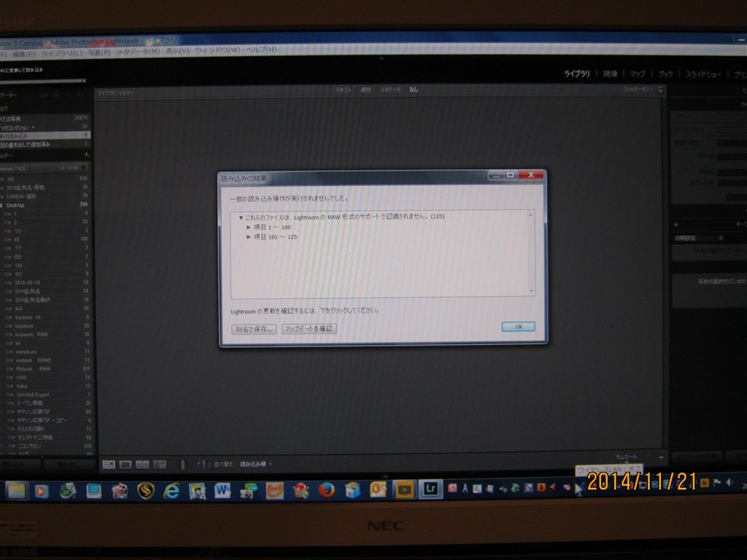Collapse the bottom filmstrip panel arrow
Image resolution: width=747 pixels, height=560 pixels.
click(385, 475)
